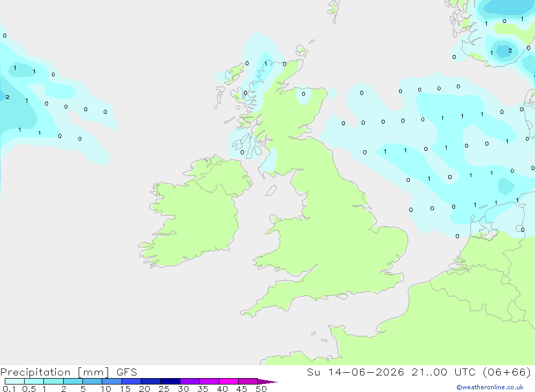Image resolution: width=535 pixels, height=392 pixels.
Task: Pick the 2–5 mm legend swatch
Action: tap(73, 381)
